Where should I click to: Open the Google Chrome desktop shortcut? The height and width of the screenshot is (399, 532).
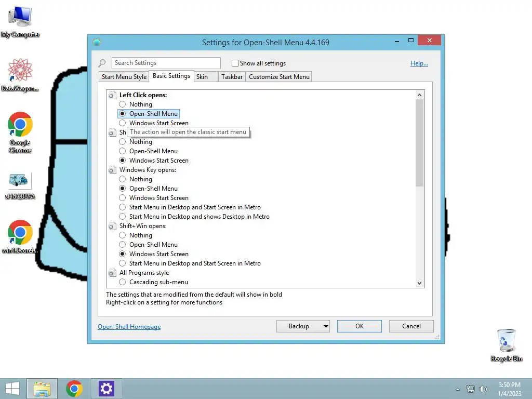[x=20, y=132]
